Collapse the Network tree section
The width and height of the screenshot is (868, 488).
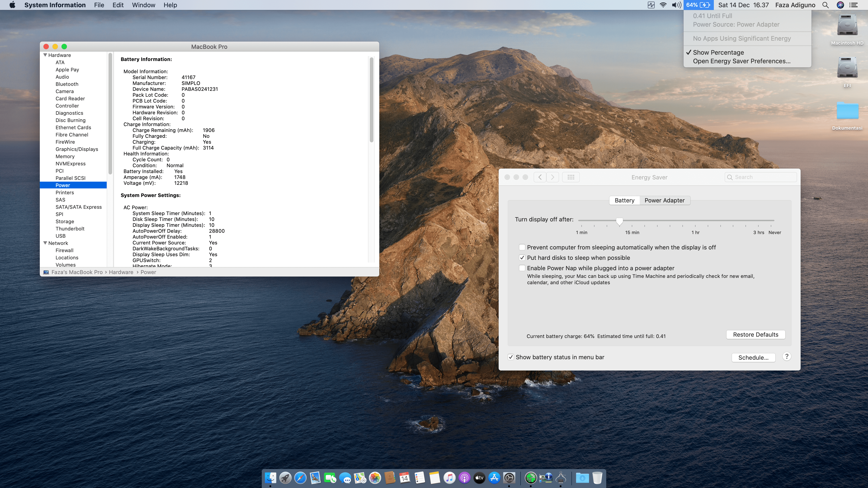[x=45, y=243]
